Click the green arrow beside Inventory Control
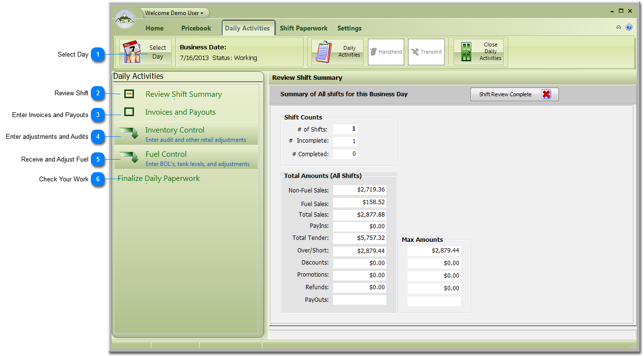The height and width of the screenshot is (356, 644). click(129, 133)
